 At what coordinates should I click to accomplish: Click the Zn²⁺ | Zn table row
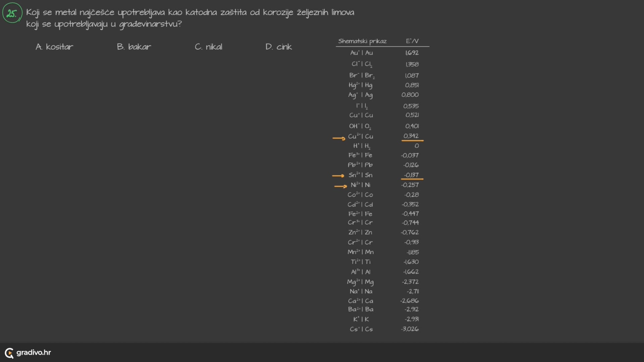(x=360, y=232)
